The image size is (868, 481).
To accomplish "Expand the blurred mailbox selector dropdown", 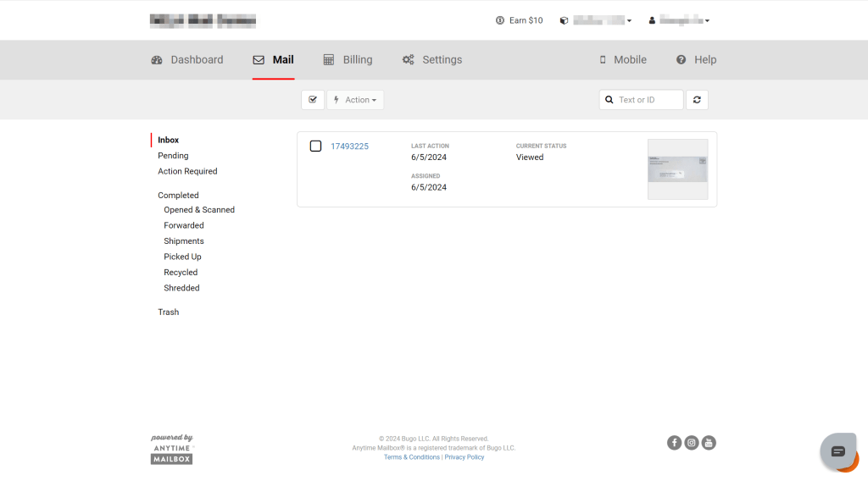I will click(596, 20).
